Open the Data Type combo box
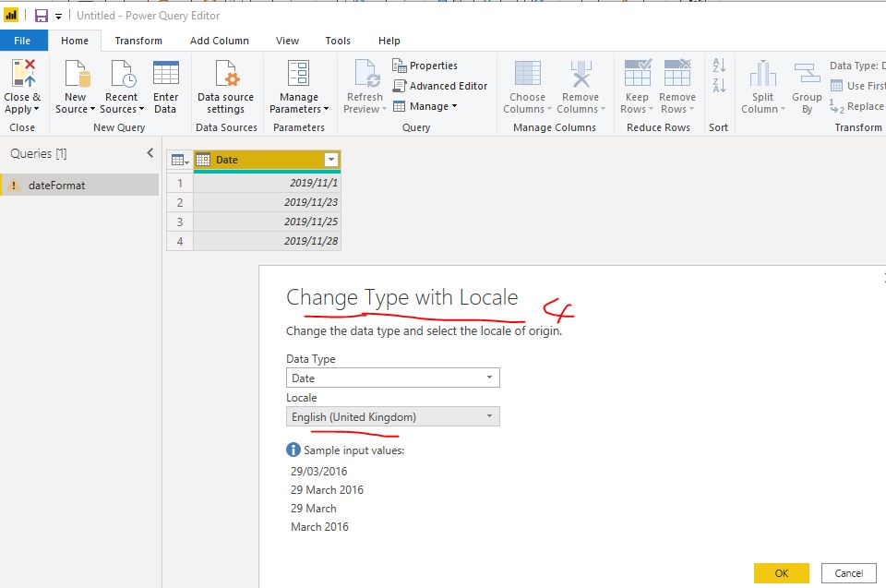Viewport: 886px width, 588px height. (x=393, y=378)
